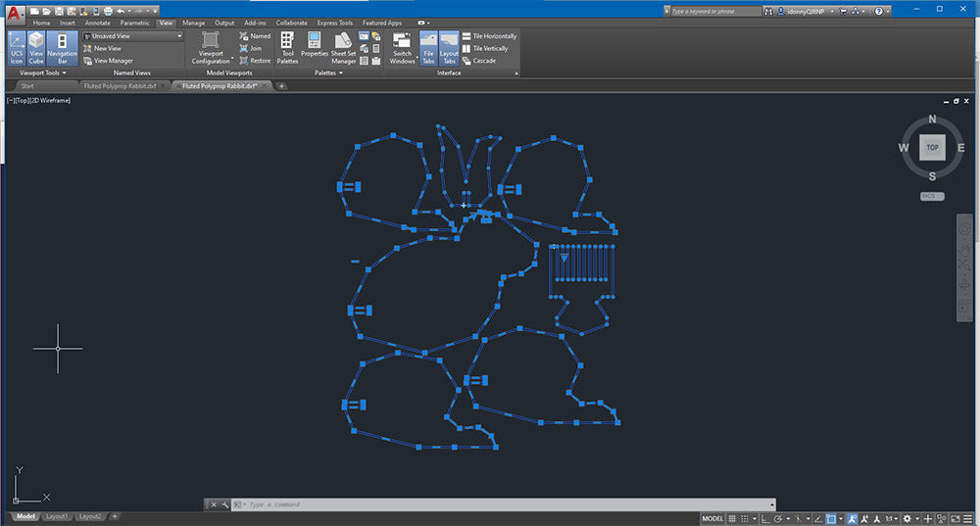Open the Unsaved View dropdown
Screen dimensions: 980x526
(133, 36)
